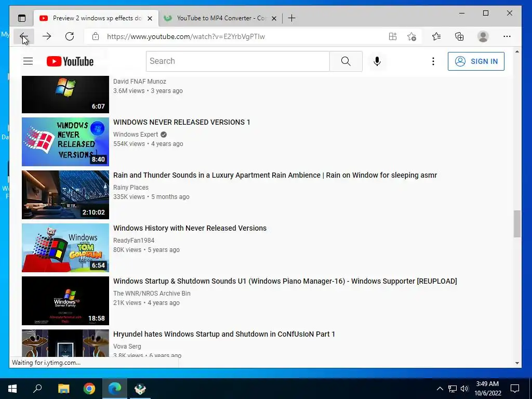This screenshot has width=532, height=399.
Task: Click the page vertical scrollbar thumb
Action: pos(517,223)
